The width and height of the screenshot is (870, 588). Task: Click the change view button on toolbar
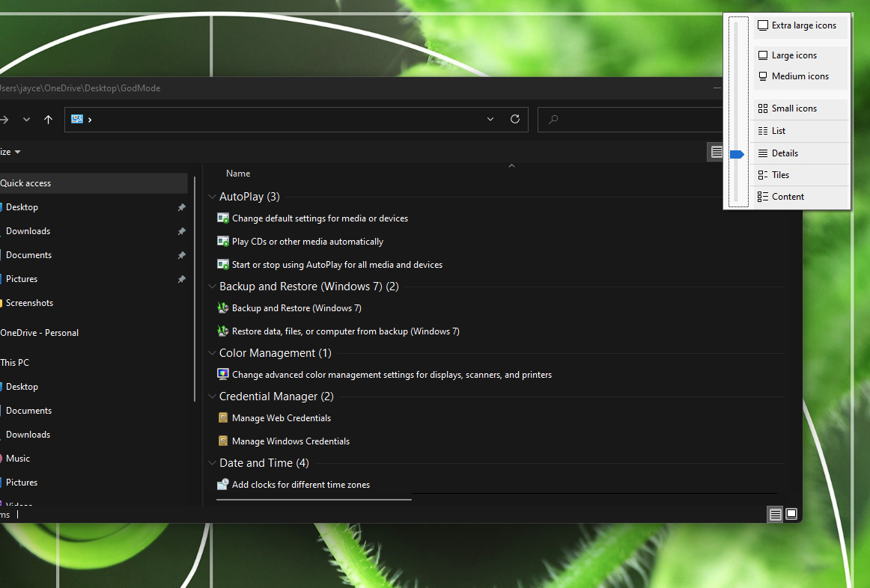717,152
